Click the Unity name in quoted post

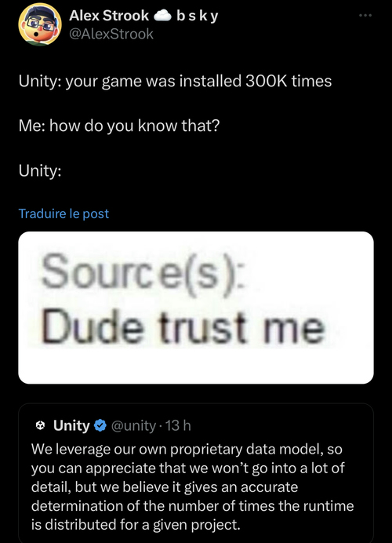tap(71, 425)
